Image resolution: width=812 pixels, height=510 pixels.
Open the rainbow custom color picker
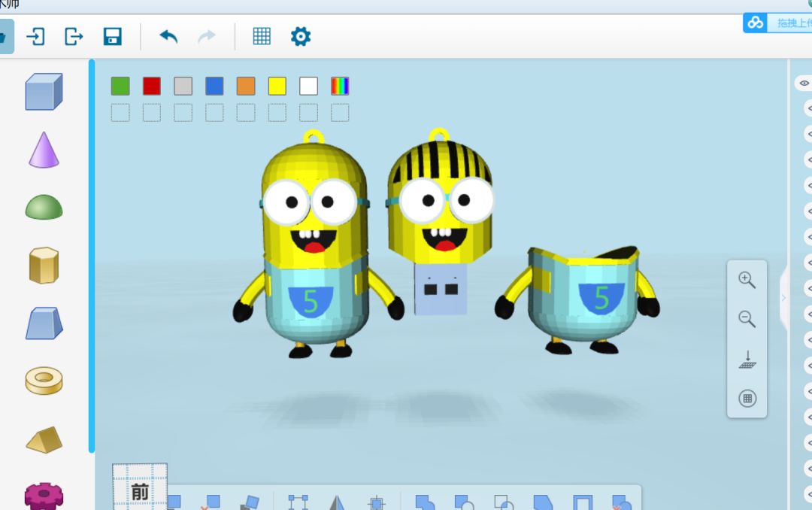click(340, 86)
